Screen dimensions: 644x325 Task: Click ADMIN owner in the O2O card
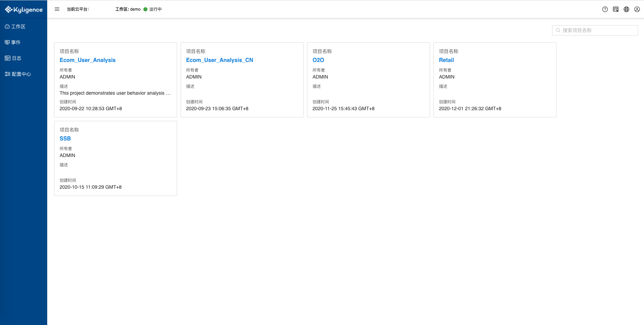[x=320, y=77]
